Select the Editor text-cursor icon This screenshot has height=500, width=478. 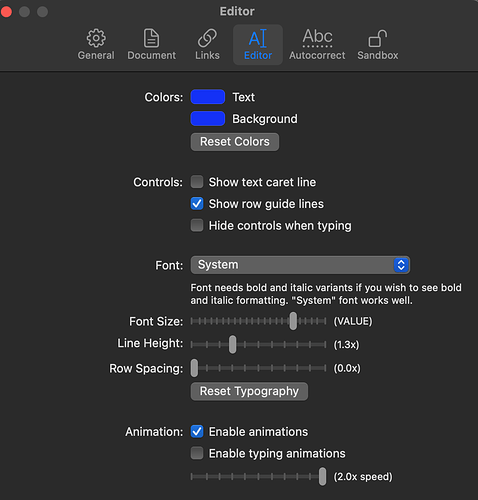(x=258, y=38)
